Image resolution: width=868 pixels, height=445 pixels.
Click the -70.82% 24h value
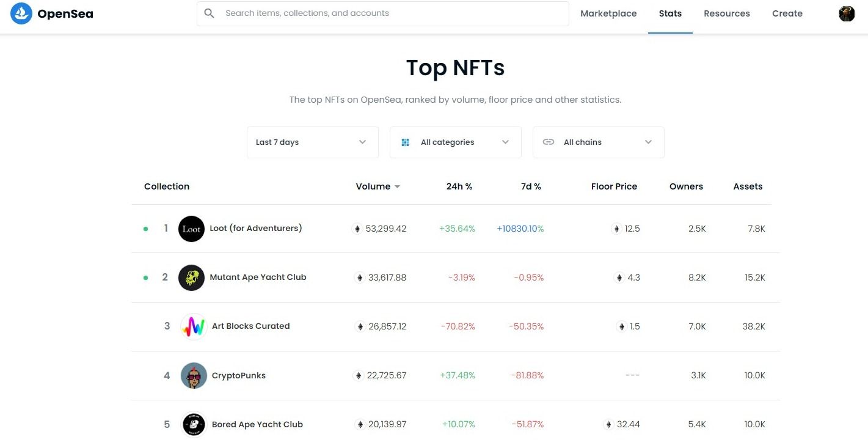tap(458, 326)
